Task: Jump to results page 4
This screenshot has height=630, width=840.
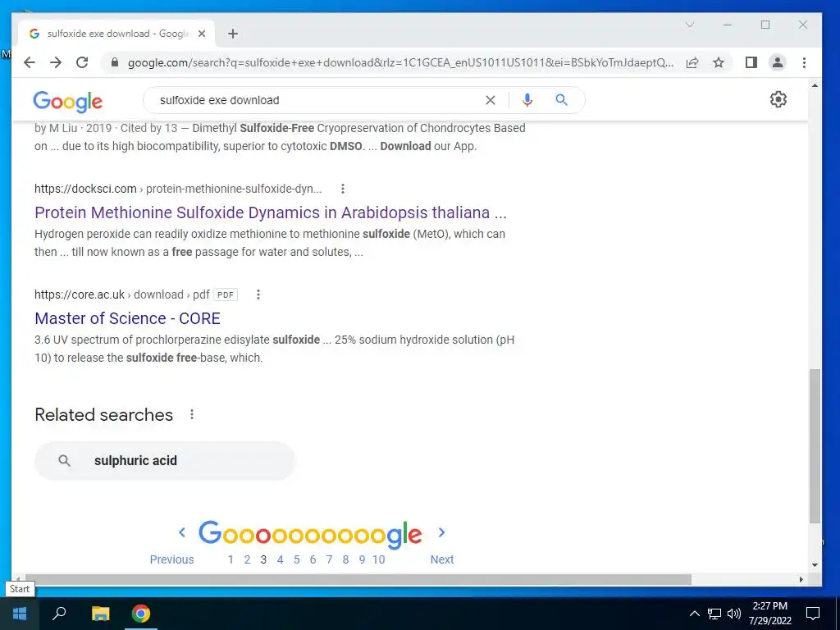Action: point(281,559)
